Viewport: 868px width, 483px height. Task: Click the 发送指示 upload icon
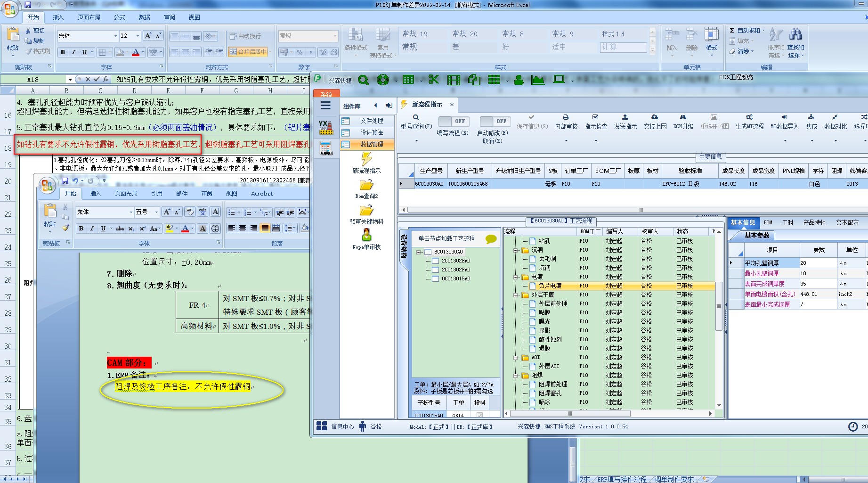(625, 117)
